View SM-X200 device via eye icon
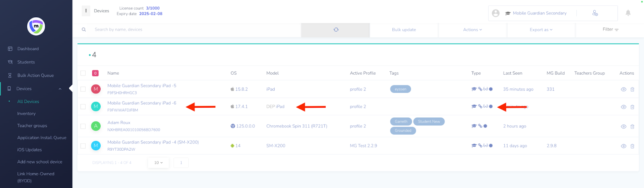Viewport: 644px width, 188px height. pos(623,146)
